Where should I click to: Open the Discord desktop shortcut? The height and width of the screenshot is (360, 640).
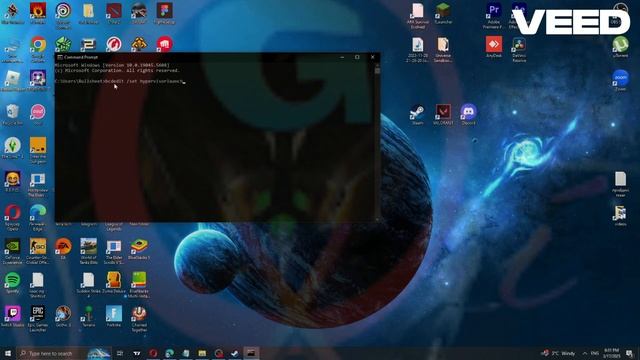pyautogui.click(x=469, y=114)
